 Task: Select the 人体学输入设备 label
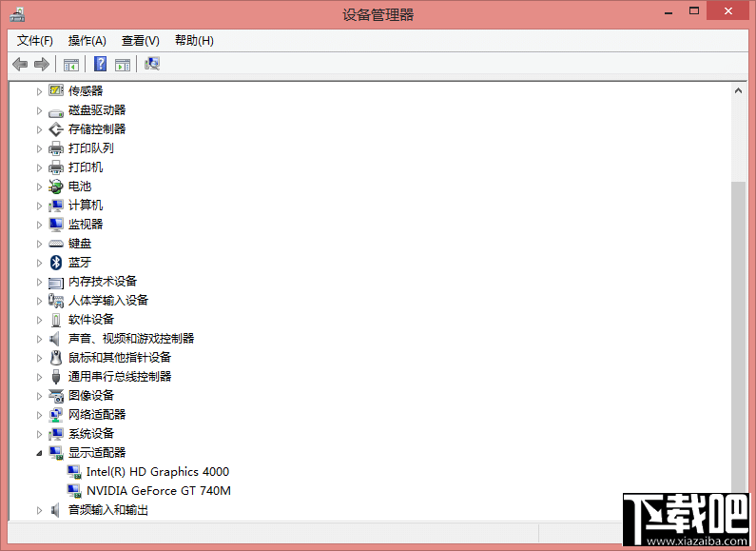pyautogui.click(x=108, y=301)
